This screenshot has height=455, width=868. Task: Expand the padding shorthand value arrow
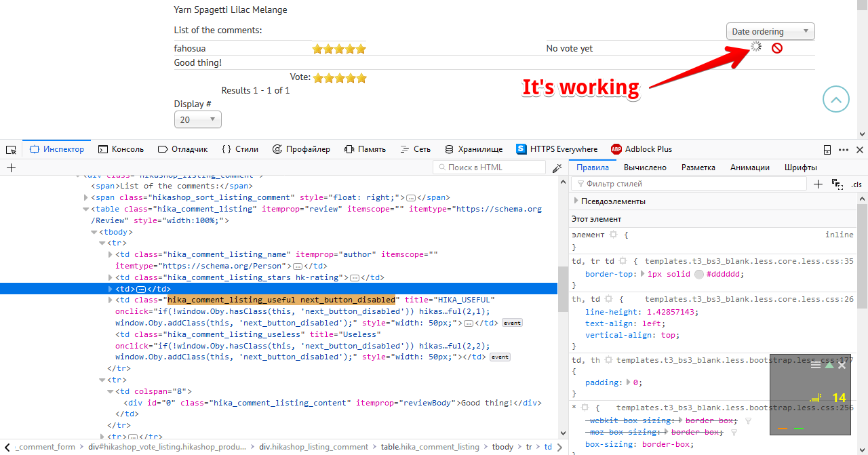pos(629,382)
